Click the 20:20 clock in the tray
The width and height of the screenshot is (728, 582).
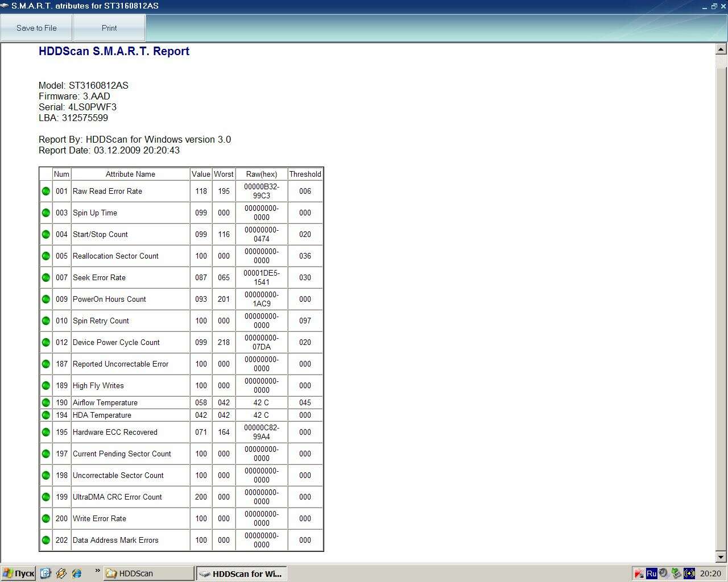710,573
